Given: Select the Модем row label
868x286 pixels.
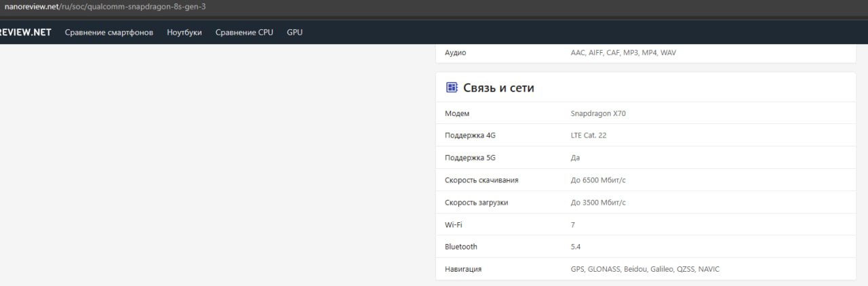Looking at the screenshot, I should tap(457, 113).
